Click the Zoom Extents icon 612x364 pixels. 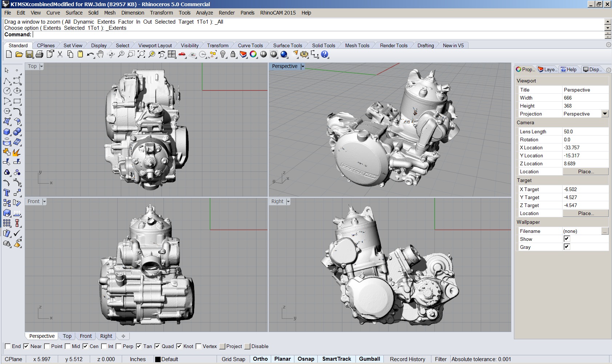point(141,54)
